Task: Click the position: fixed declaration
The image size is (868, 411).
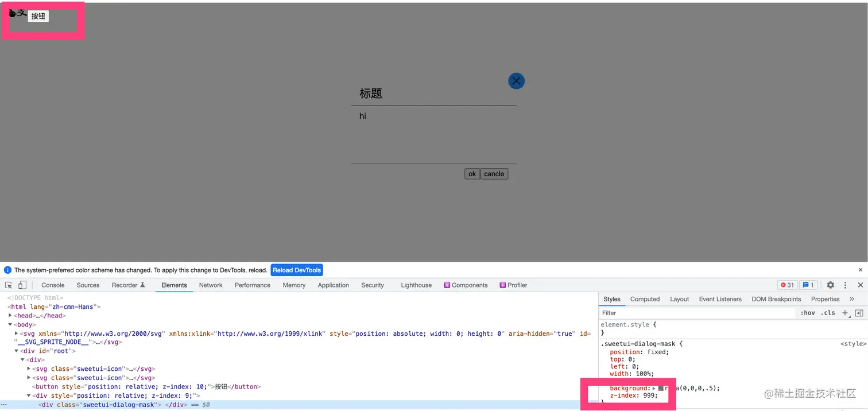Action: pos(639,352)
